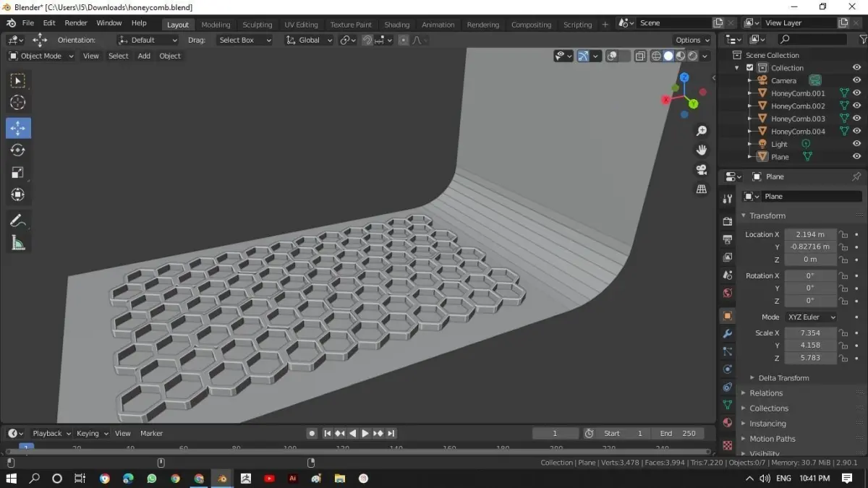This screenshot has height=488, width=868.
Task: Toggle lock on Location X
Action: (843, 234)
